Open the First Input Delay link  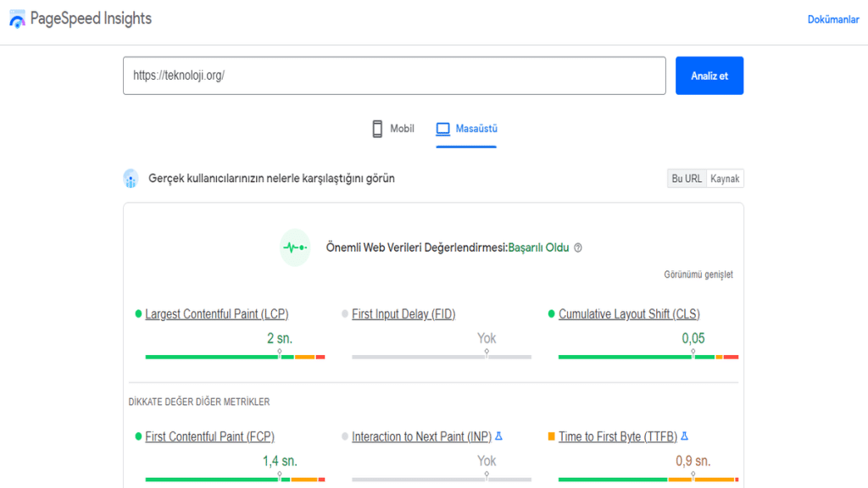click(405, 313)
